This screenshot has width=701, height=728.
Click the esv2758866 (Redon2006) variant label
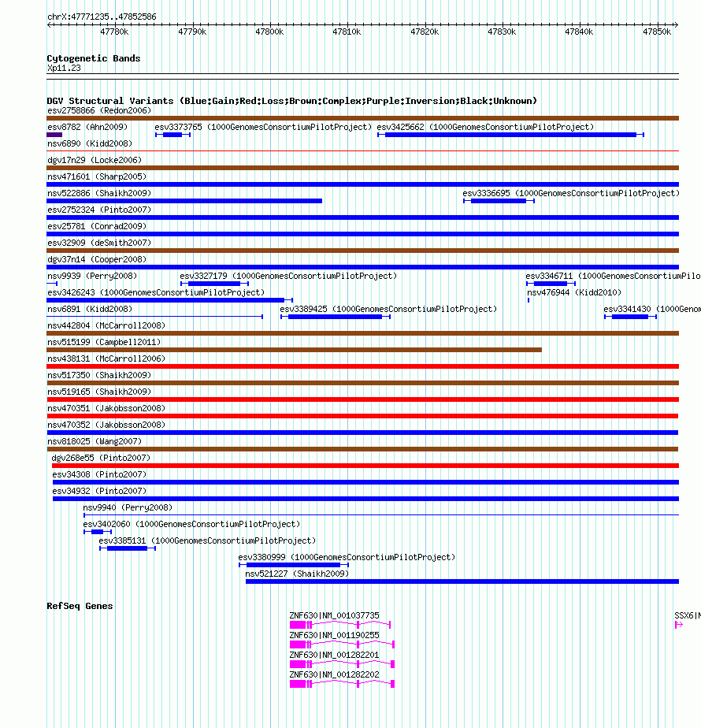[x=99, y=110]
